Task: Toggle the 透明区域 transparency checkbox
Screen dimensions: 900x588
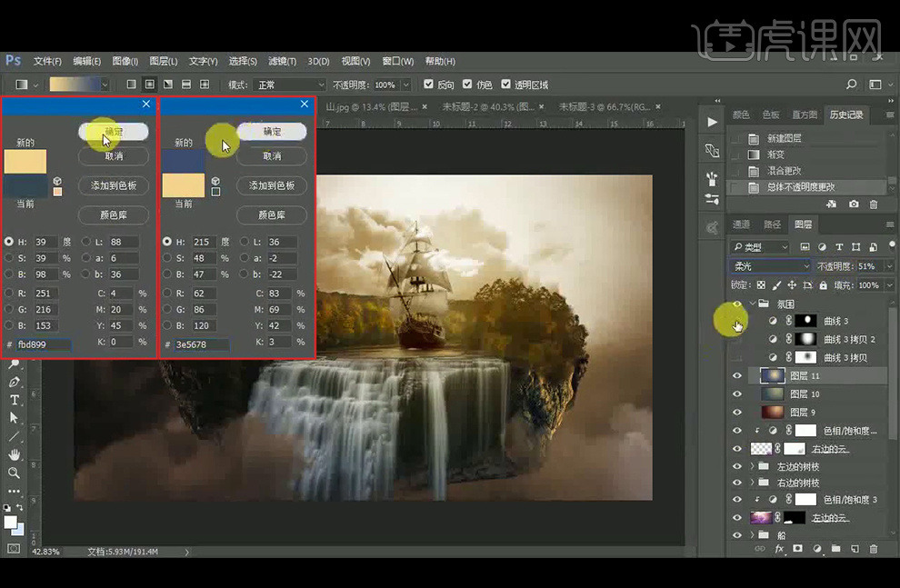Action: click(x=506, y=85)
